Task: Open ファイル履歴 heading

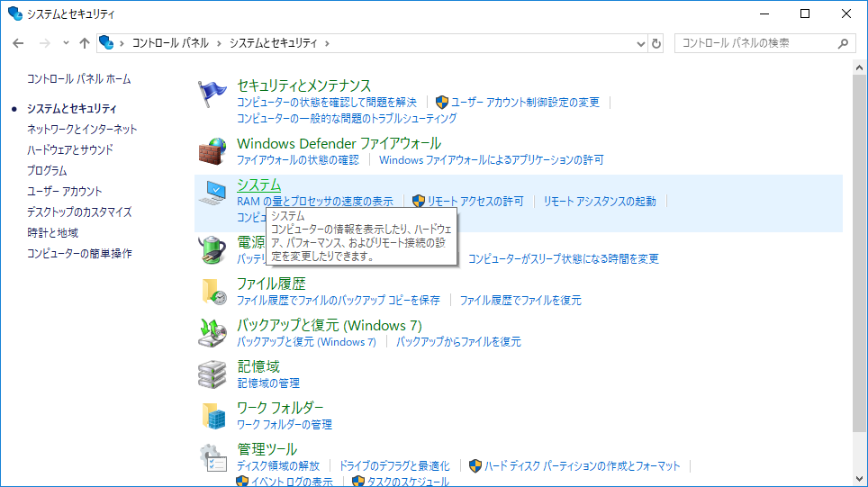Action: click(271, 284)
